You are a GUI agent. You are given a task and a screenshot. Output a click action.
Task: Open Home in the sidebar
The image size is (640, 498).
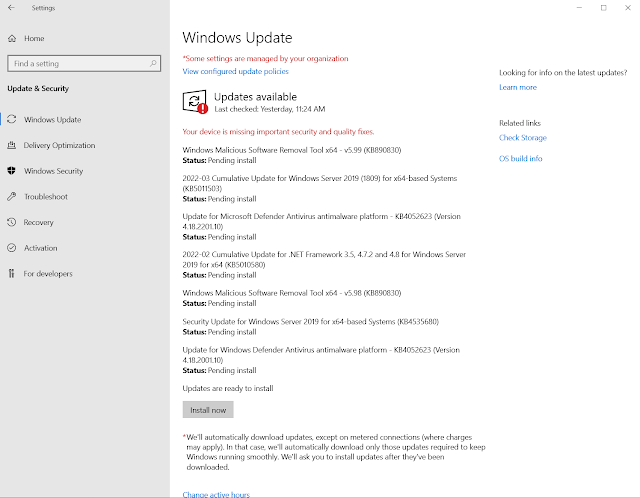(x=34, y=38)
